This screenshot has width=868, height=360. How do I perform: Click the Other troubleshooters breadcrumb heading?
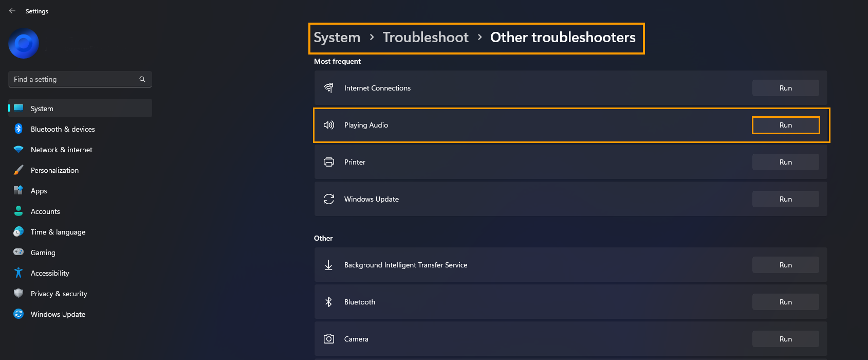click(563, 38)
